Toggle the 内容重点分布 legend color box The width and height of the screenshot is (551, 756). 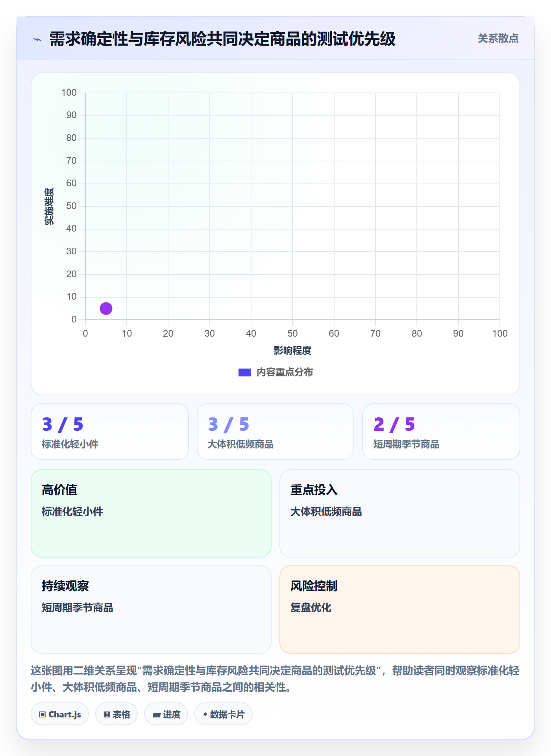click(x=244, y=372)
